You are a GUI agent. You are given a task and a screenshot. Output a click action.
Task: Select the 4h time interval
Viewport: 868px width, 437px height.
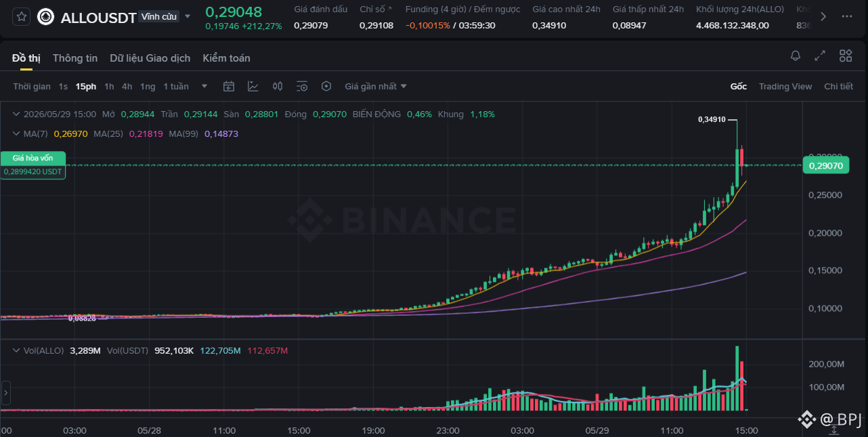tap(127, 86)
